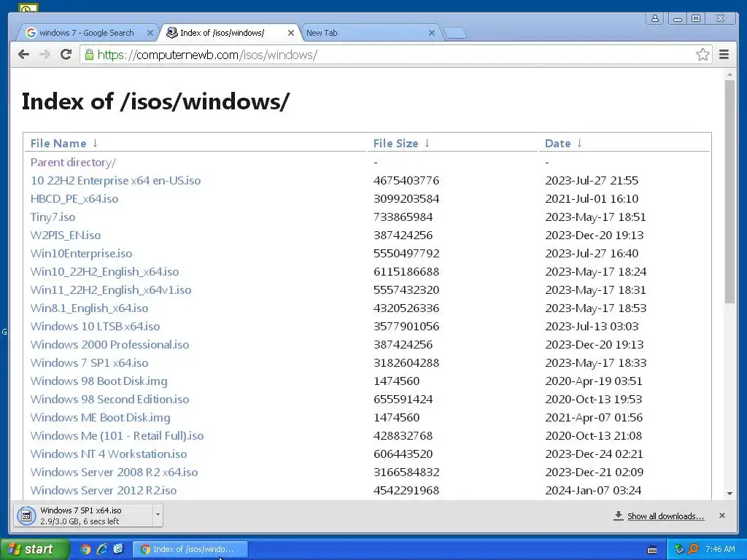Launch Internet Explorer from quick launch
This screenshot has width=747, height=560.
pyautogui.click(x=102, y=549)
